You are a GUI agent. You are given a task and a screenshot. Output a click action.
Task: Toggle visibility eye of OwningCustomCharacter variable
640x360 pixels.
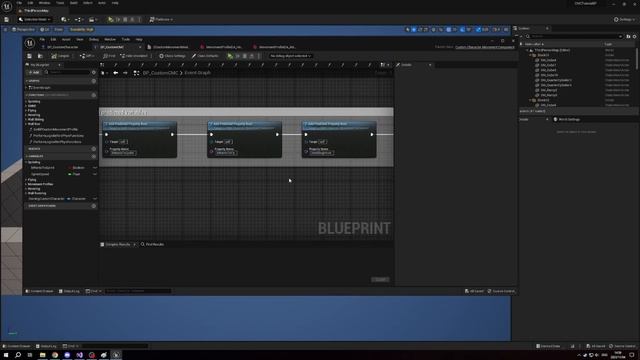pos(95,199)
